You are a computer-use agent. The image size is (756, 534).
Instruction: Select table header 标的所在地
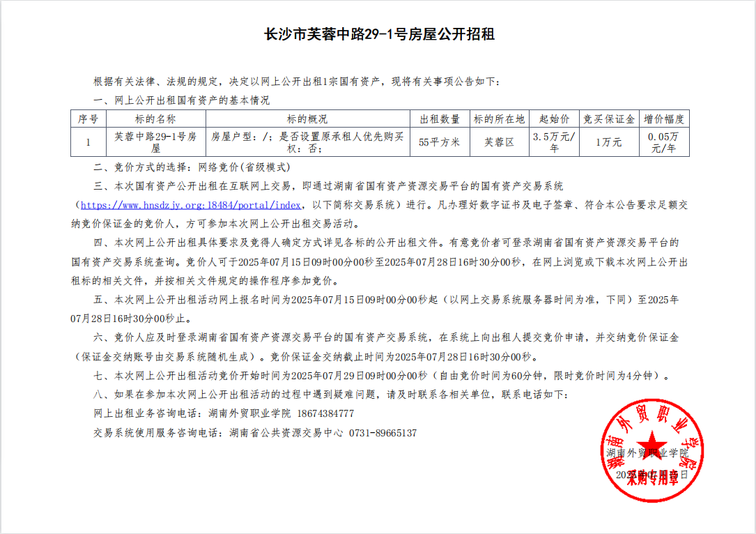pyautogui.click(x=499, y=119)
